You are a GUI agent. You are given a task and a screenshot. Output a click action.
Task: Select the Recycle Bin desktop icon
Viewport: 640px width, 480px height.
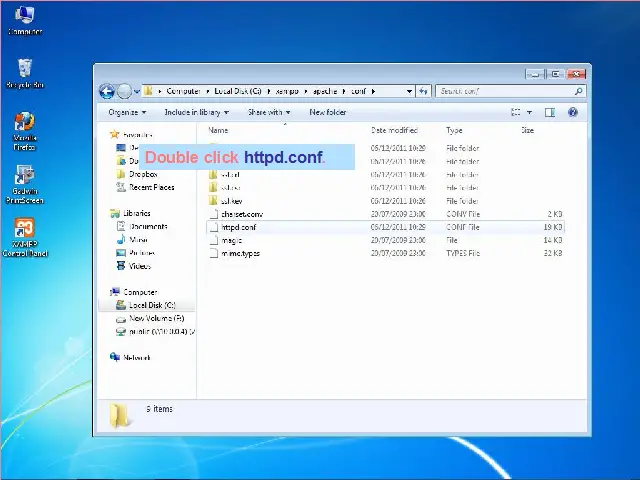[25, 73]
